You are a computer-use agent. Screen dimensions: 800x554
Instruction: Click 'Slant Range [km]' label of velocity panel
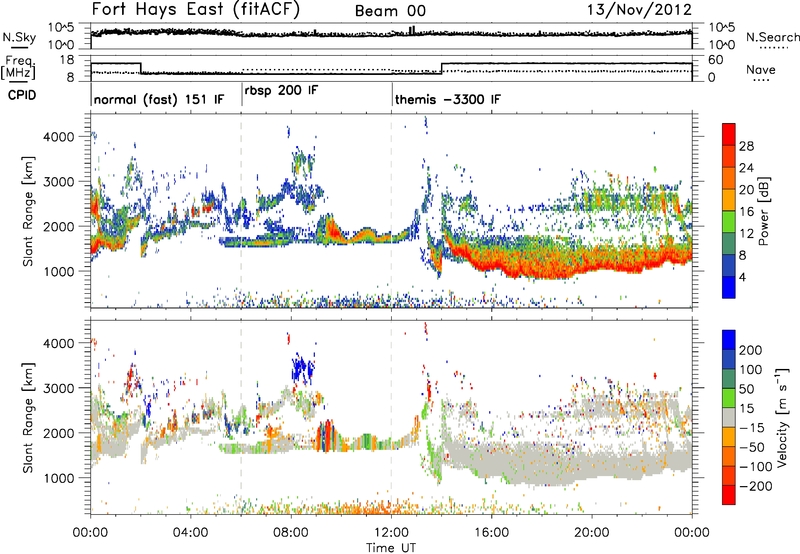coord(28,417)
